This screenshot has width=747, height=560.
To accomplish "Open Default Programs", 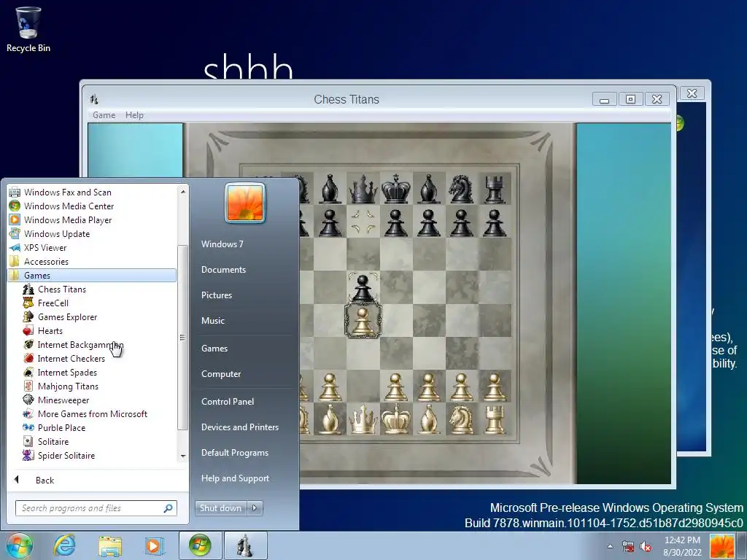I will point(235,453).
